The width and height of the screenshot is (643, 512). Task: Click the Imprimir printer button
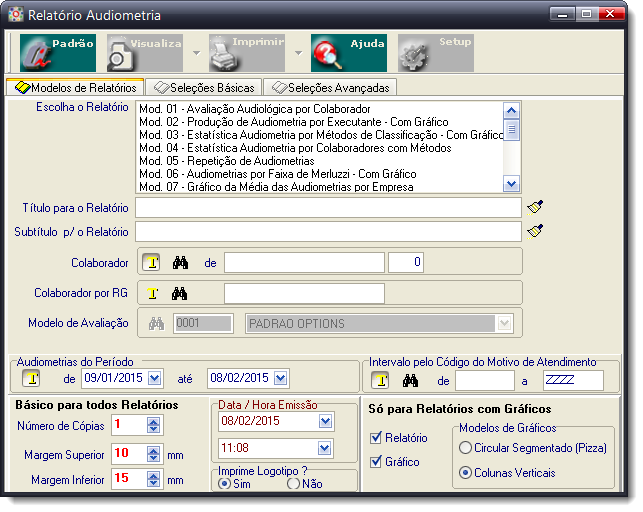tap(247, 53)
